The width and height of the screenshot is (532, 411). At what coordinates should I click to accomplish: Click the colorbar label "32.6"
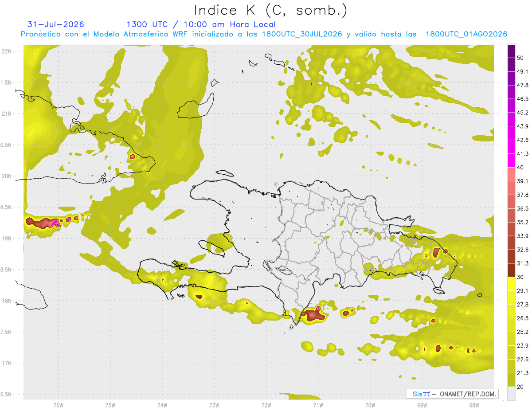coord(523,250)
